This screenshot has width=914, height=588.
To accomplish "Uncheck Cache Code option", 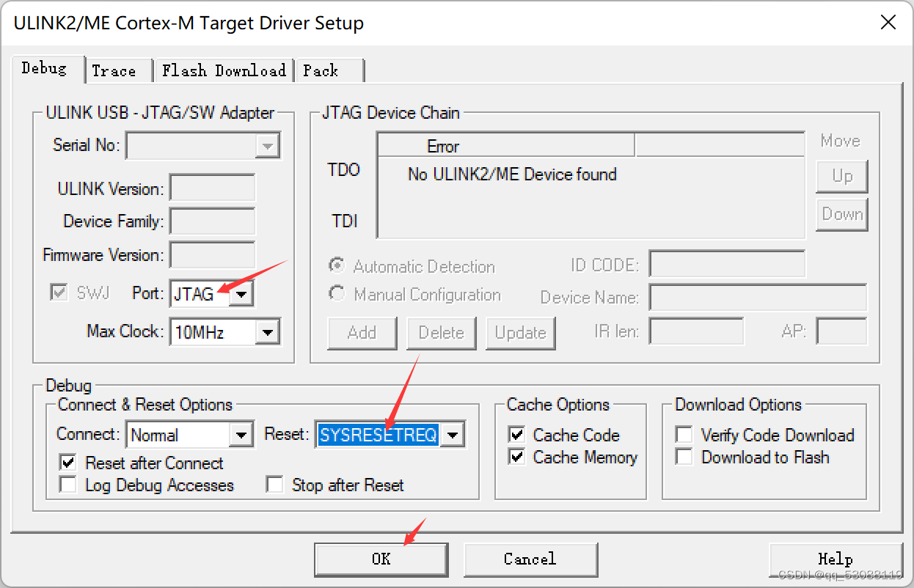I will click(517, 435).
